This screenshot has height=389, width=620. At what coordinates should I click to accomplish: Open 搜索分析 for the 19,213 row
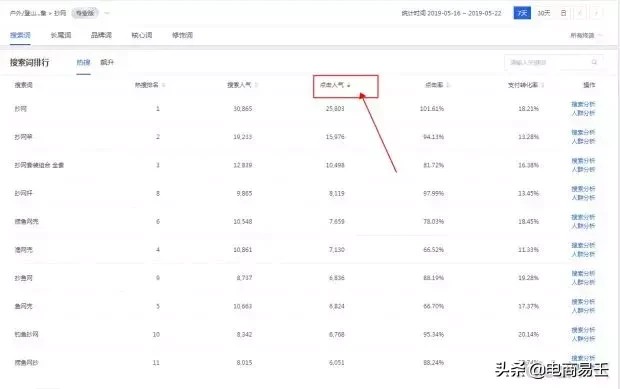[x=583, y=132]
